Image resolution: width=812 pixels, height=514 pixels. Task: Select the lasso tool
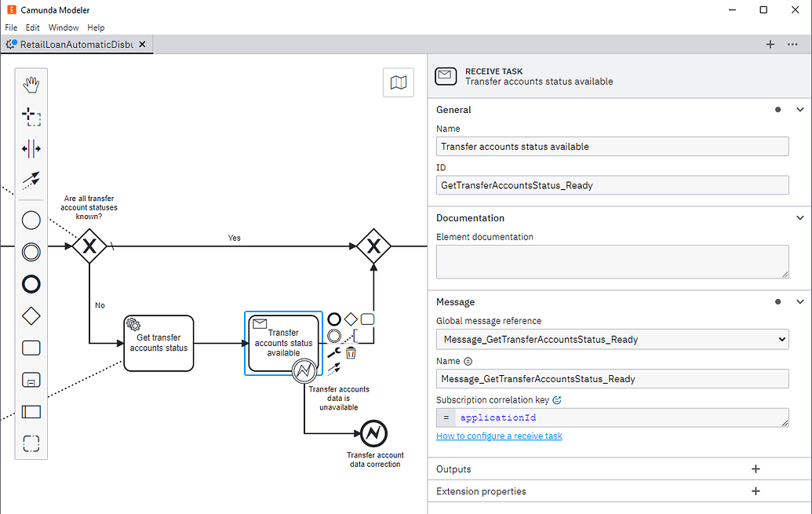[x=31, y=116]
